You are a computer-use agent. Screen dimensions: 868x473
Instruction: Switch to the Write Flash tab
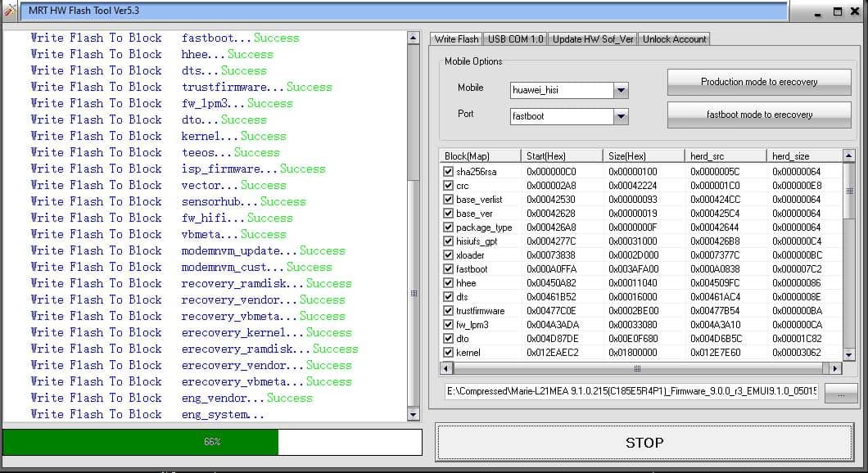(x=456, y=38)
